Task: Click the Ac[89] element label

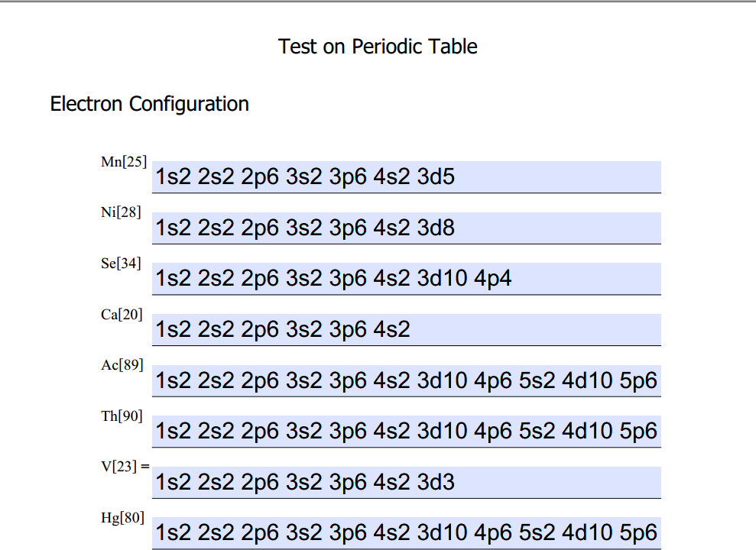Action: click(x=122, y=365)
